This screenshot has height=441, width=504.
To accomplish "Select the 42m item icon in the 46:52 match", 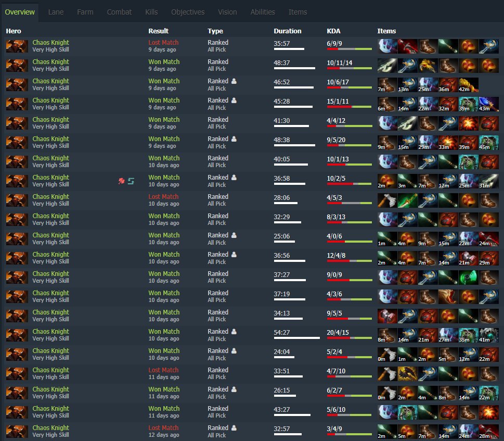I will (x=468, y=85).
